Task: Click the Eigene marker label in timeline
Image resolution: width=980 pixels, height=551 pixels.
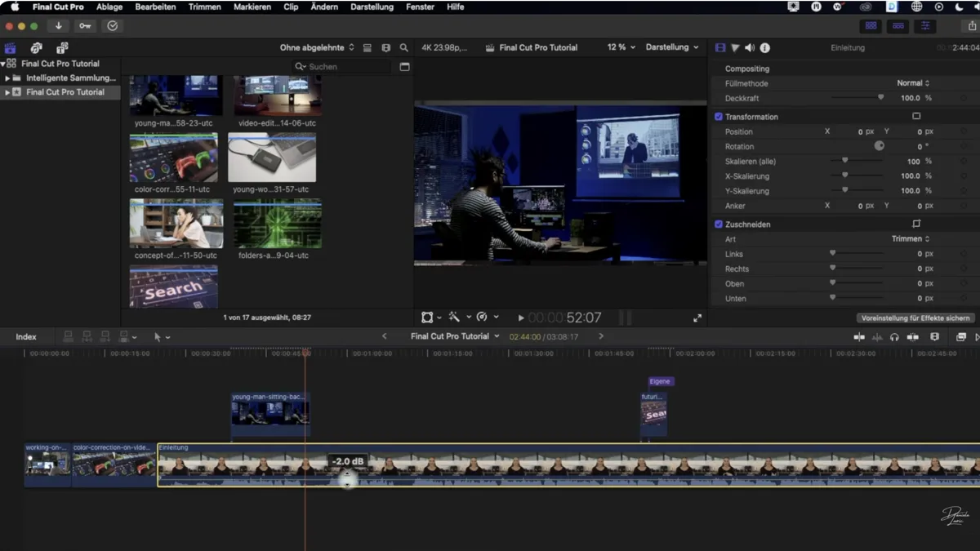Action: tap(660, 381)
